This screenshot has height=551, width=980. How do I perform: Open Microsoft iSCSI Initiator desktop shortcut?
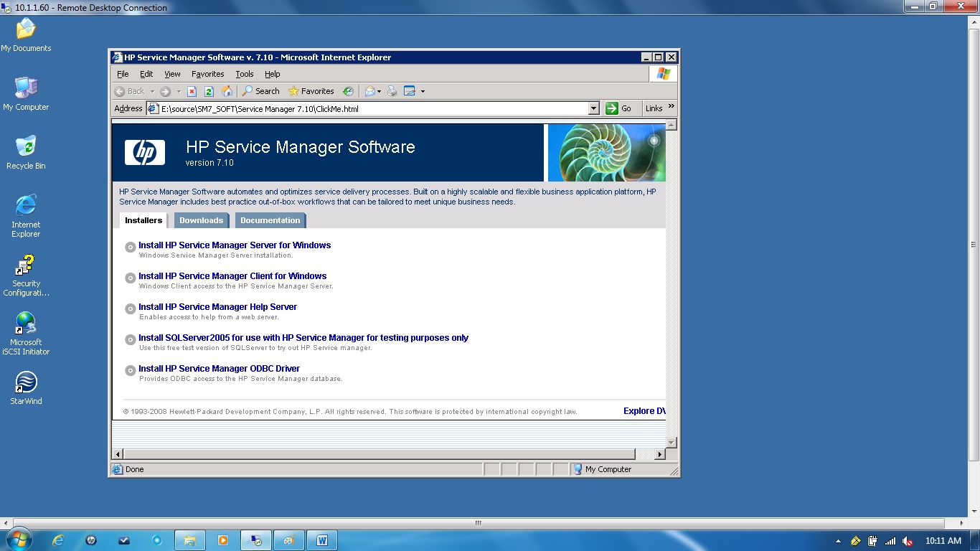coord(26,334)
